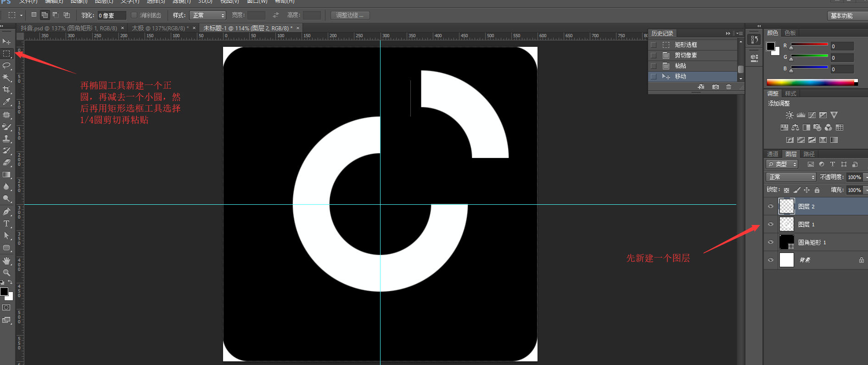Toggle lock transparent pixels

tap(786, 190)
